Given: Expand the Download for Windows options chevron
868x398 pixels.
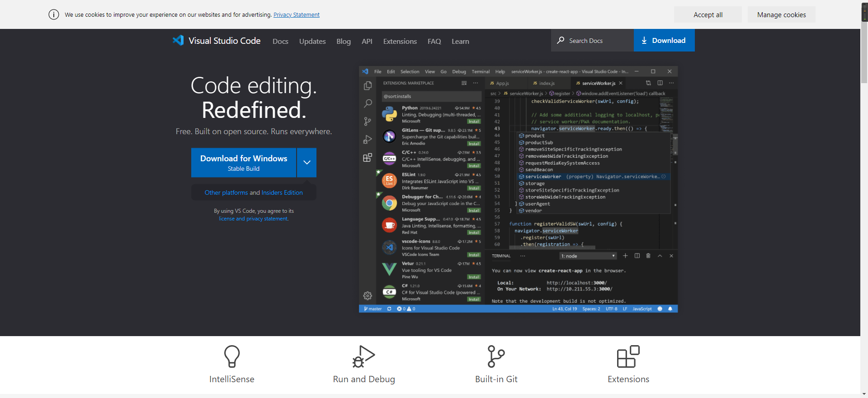Looking at the screenshot, I should [307, 163].
